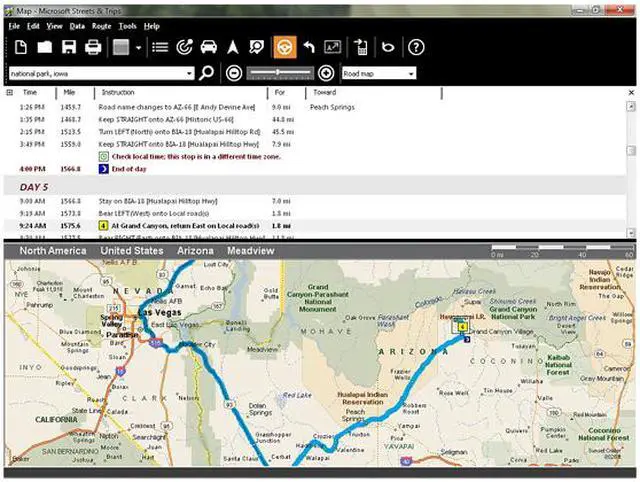This screenshot has height=482, width=640.
Task: Click the New document icon
Action: click(x=20, y=47)
